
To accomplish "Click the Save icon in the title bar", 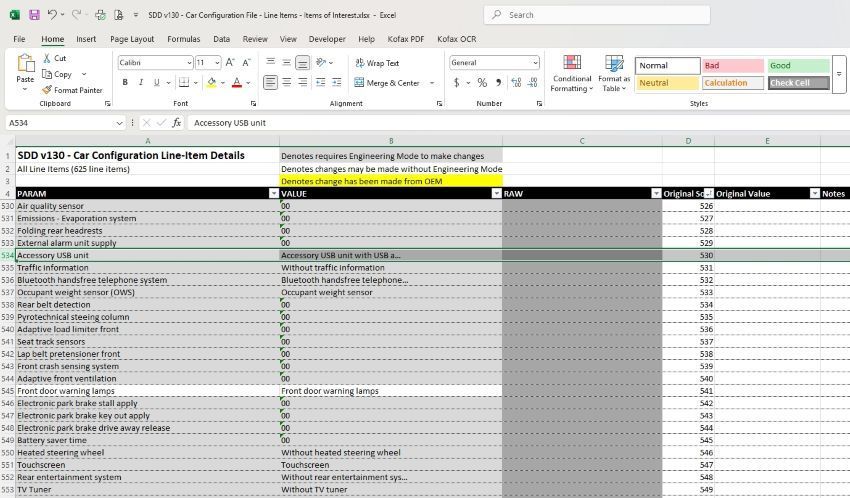I will coord(34,15).
